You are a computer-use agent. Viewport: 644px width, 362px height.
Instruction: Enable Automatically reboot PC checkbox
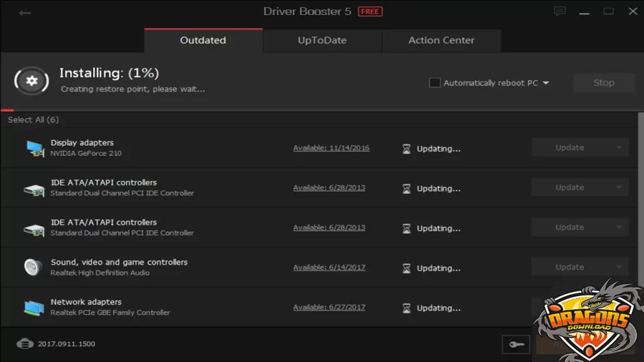[435, 83]
